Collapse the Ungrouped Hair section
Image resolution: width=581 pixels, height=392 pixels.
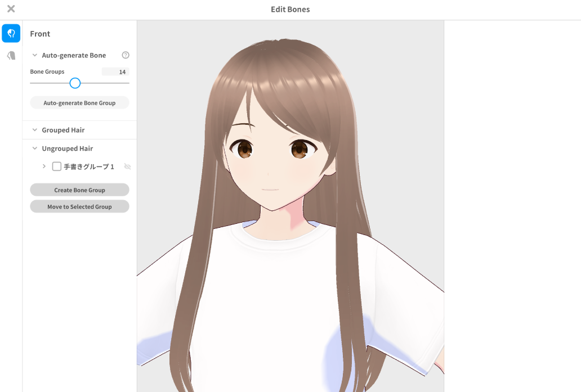pos(35,148)
